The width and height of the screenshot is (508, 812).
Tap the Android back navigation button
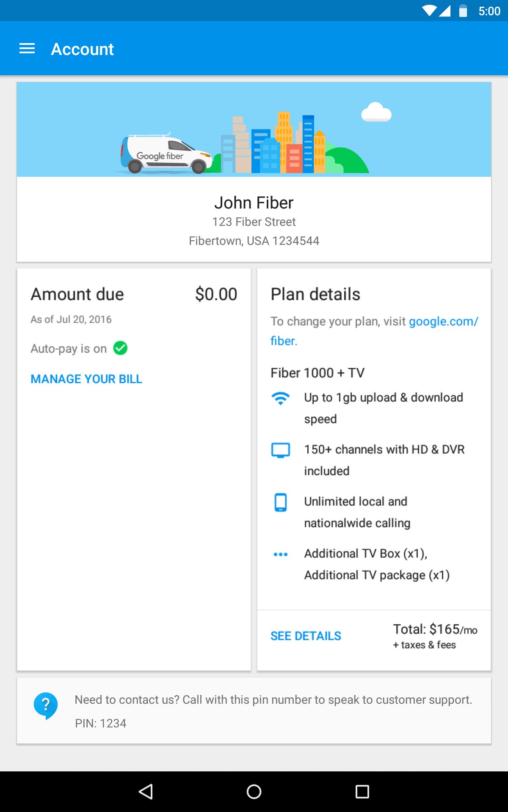pos(146,791)
